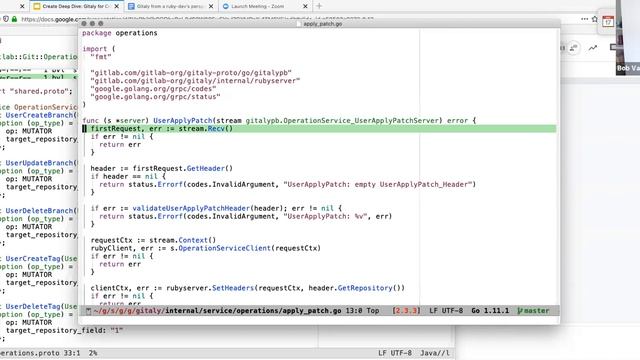Click the green 'master' branch indicator
The image size is (640, 360).
point(533,311)
